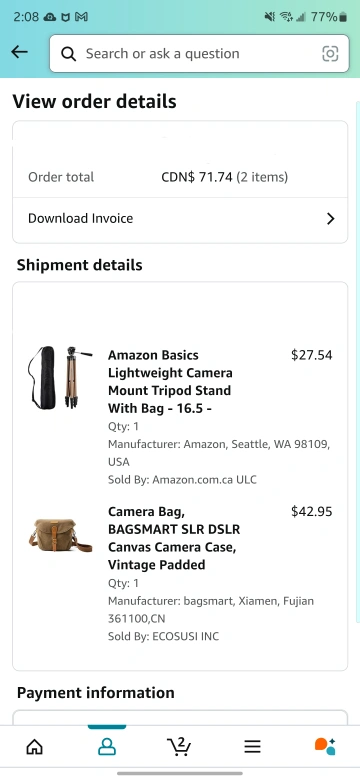Go to the Home tab icon
This screenshot has width=360, height=780.
click(x=34, y=746)
